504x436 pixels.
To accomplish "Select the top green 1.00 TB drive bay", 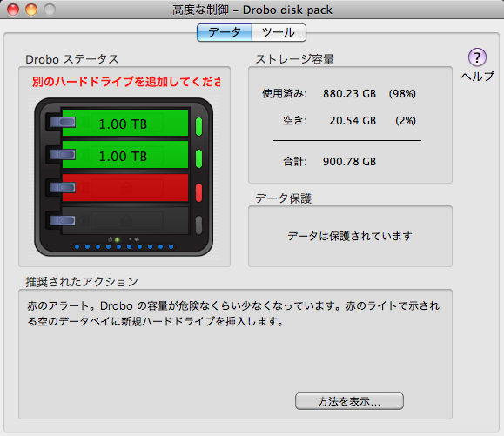I will [x=125, y=123].
